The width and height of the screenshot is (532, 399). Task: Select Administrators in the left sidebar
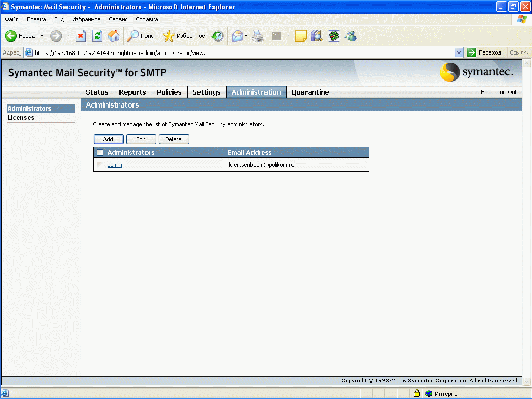pyautogui.click(x=41, y=109)
